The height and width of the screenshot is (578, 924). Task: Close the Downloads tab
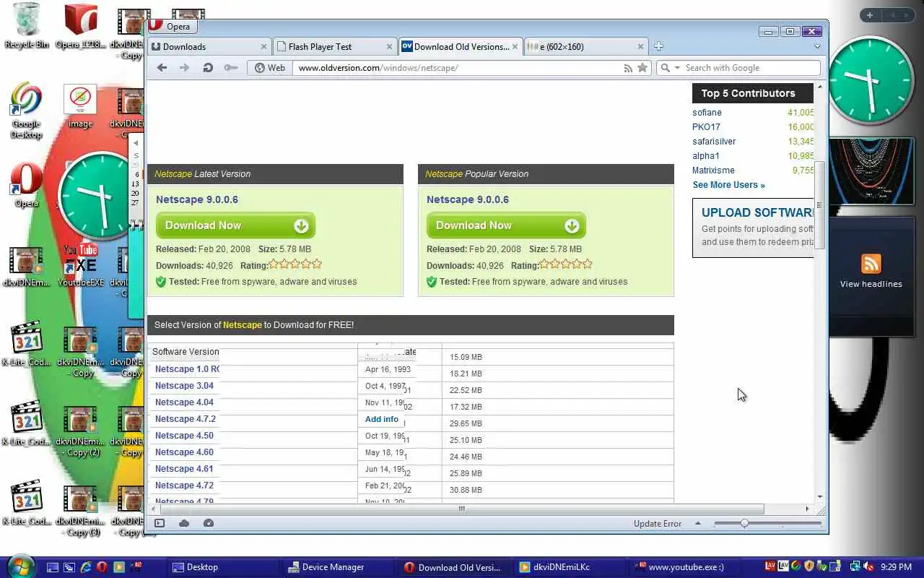(263, 47)
